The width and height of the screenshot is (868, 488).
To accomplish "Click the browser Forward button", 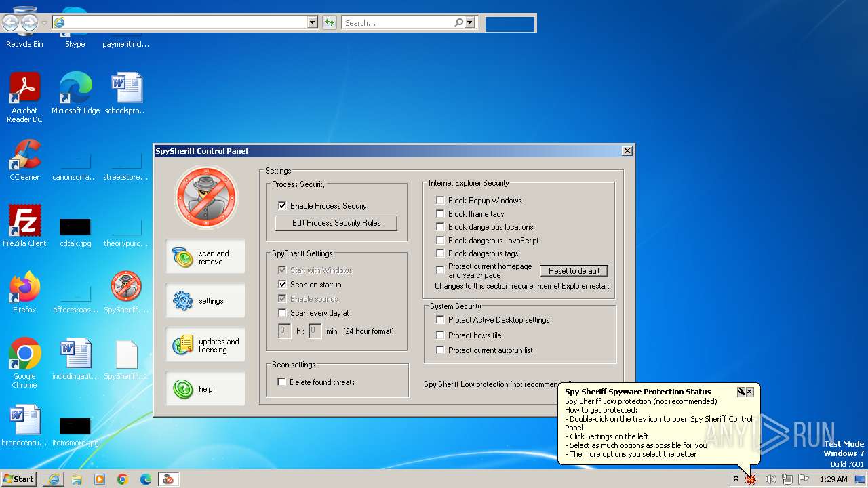I will click(x=28, y=23).
